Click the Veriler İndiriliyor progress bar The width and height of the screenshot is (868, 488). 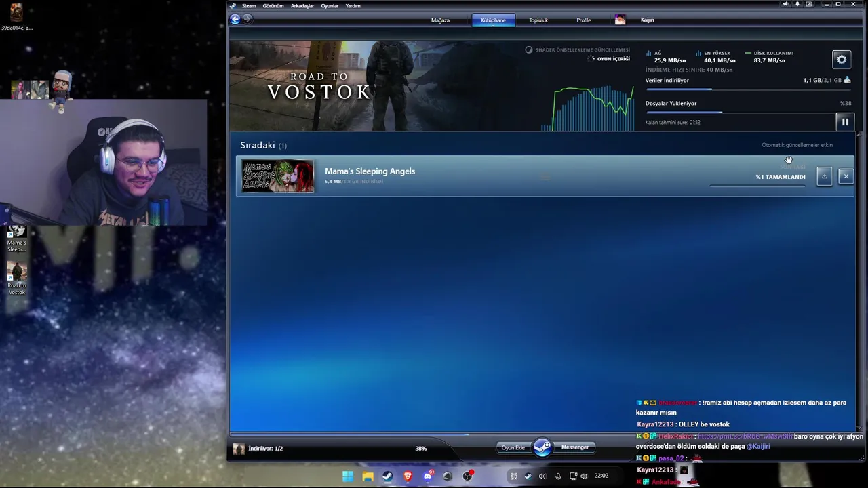coord(749,89)
